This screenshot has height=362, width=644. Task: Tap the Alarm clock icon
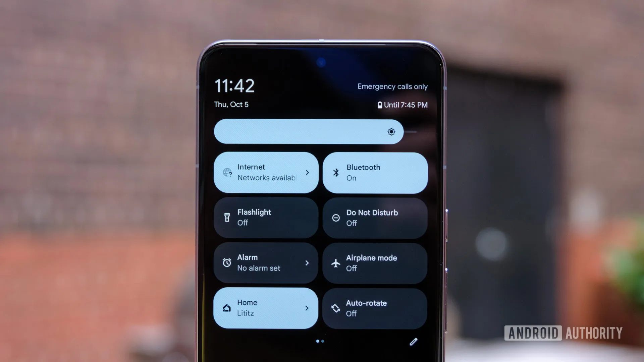(x=226, y=262)
